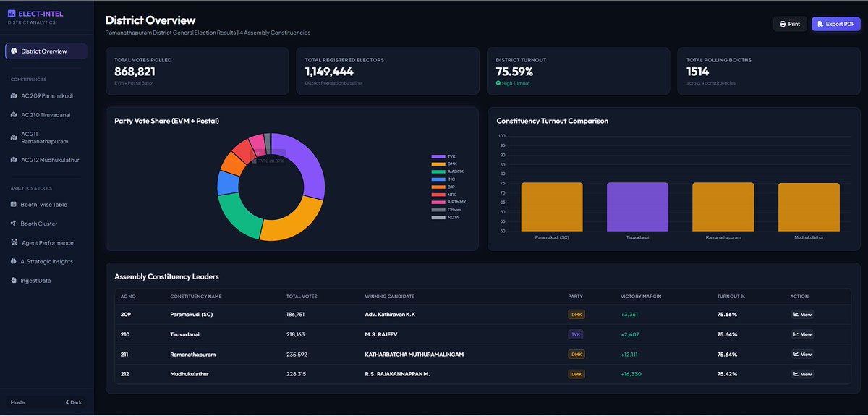
Task: Toggle NTK red legend swatch
Action: pos(438,195)
